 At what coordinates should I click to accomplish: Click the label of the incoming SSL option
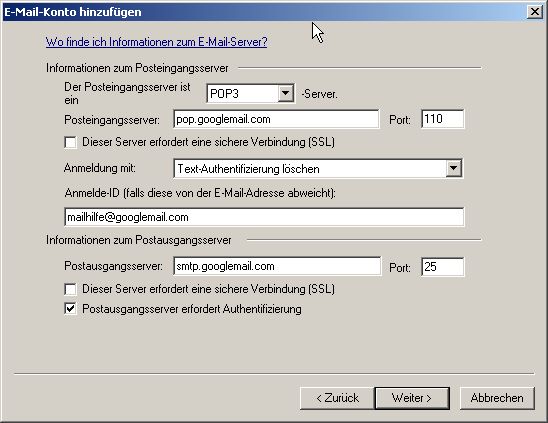pyautogui.click(x=208, y=142)
